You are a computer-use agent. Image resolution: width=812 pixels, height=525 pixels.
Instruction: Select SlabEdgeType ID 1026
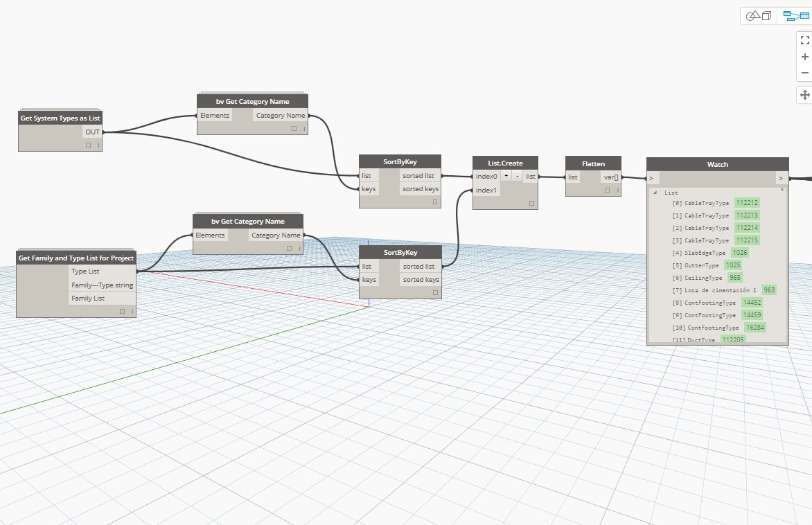coord(739,253)
